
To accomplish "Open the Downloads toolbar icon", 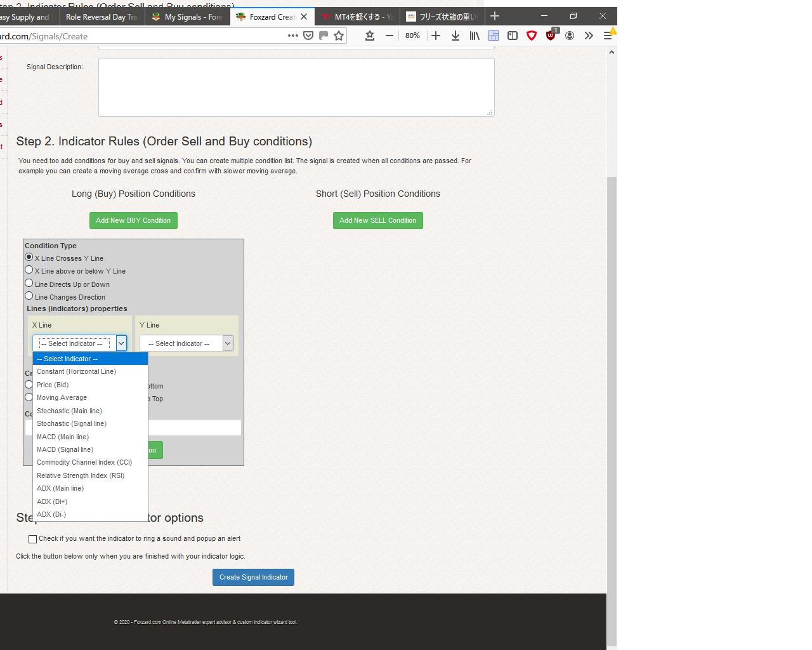I will 455,36.
